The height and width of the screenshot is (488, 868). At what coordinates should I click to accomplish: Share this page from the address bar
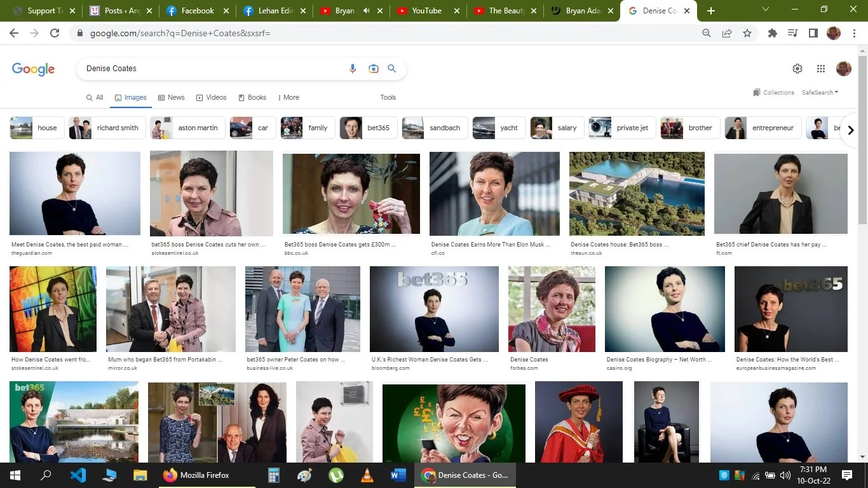coord(727,33)
